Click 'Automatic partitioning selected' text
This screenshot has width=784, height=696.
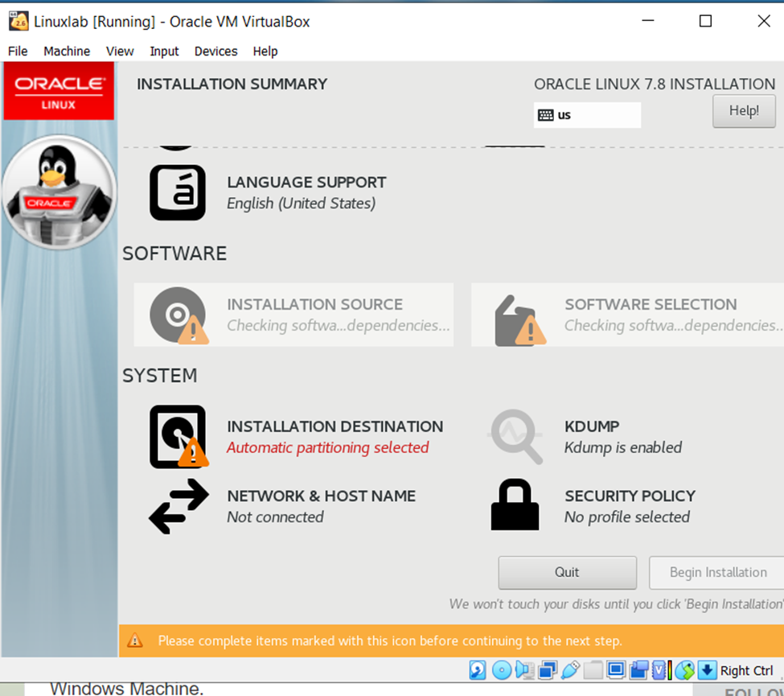(327, 447)
